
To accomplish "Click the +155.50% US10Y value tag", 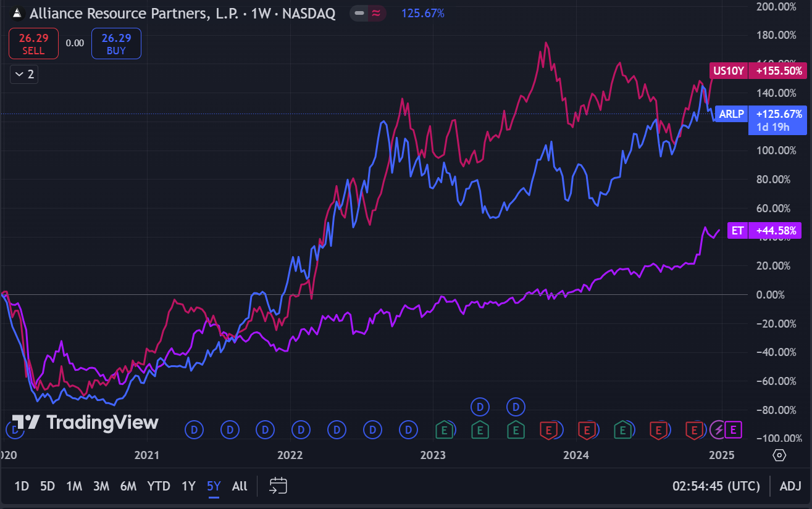I will [x=778, y=71].
